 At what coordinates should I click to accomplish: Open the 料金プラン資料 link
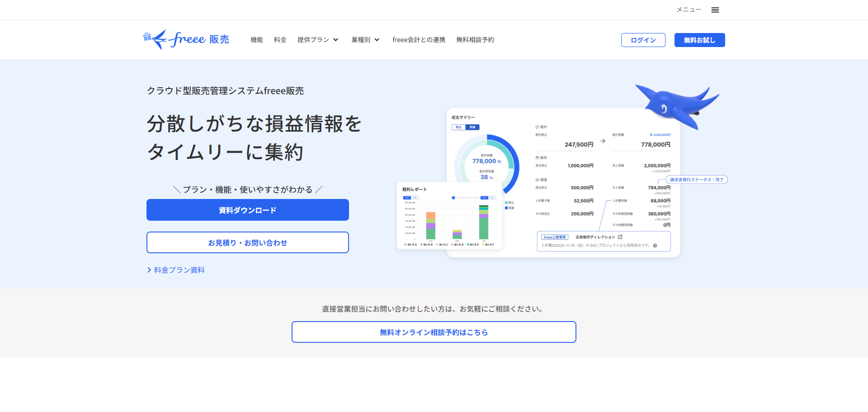tap(176, 270)
